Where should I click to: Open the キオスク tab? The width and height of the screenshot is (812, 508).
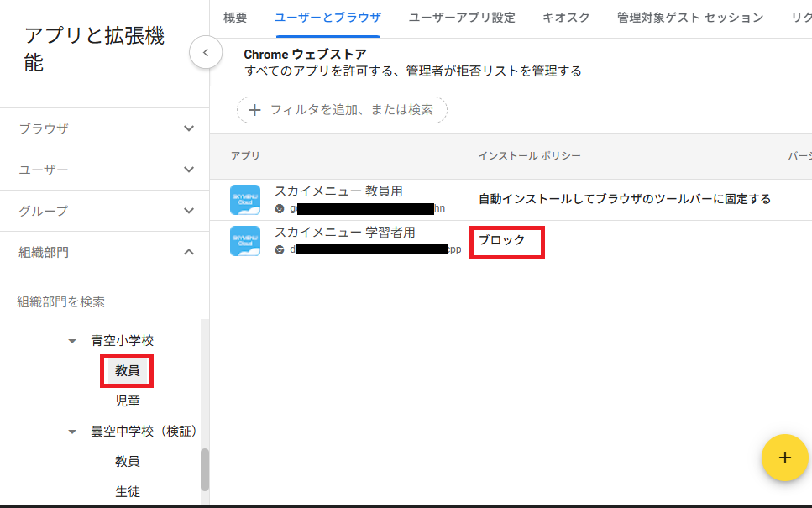tap(566, 18)
